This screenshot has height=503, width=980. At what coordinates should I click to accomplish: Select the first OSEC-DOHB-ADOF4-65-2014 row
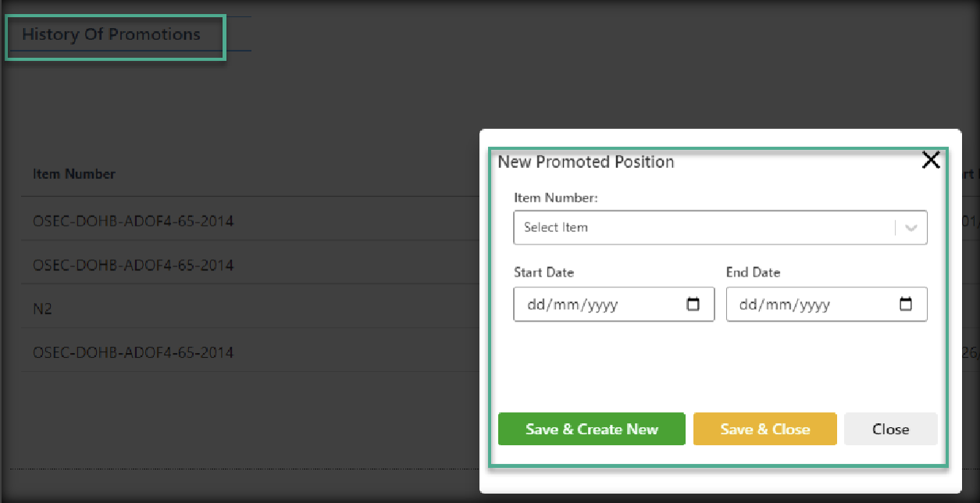(133, 222)
